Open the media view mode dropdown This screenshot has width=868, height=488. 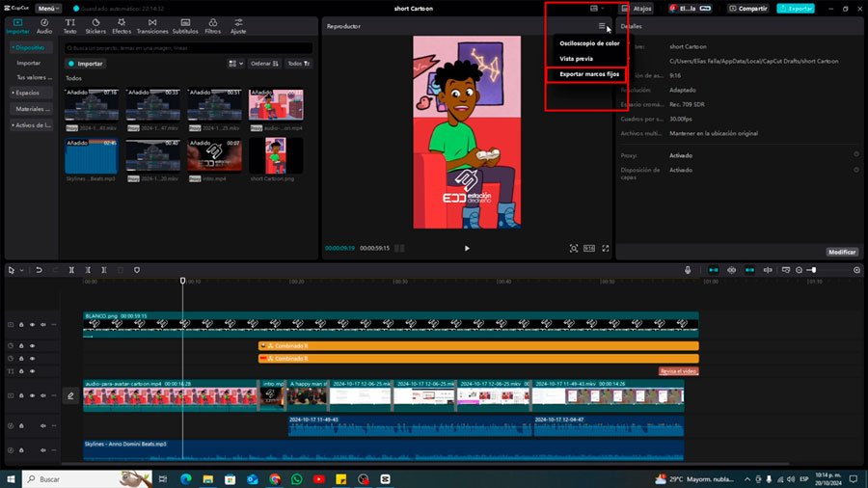236,64
